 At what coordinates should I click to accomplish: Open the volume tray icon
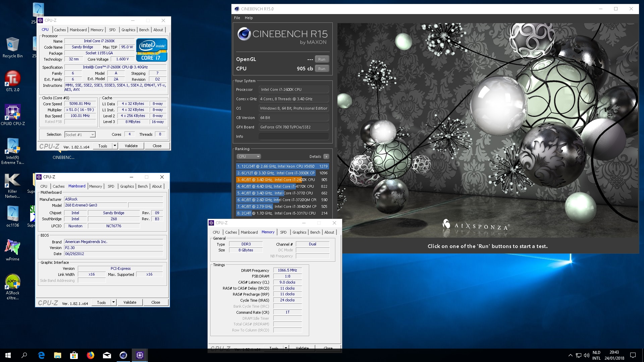click(586, 355)
